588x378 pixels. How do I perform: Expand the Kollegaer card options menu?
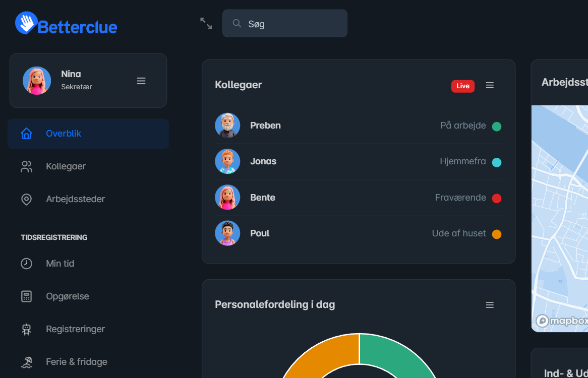pyautogui.click(x=490, y=86)
